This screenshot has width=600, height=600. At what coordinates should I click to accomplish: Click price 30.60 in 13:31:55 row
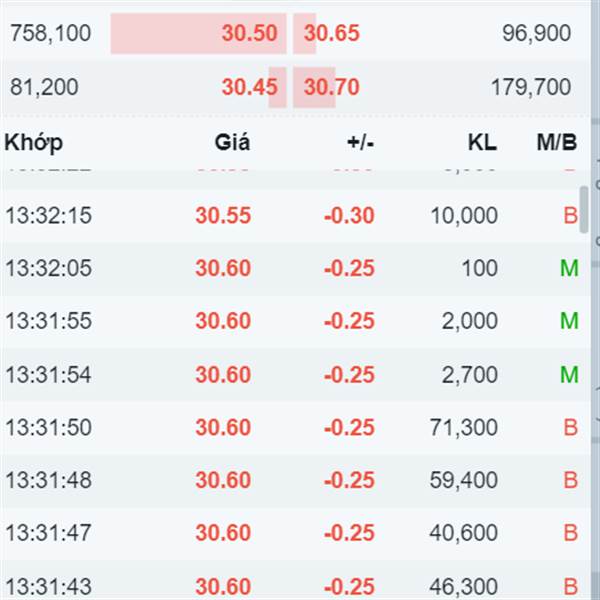click(x=223, y=321)
